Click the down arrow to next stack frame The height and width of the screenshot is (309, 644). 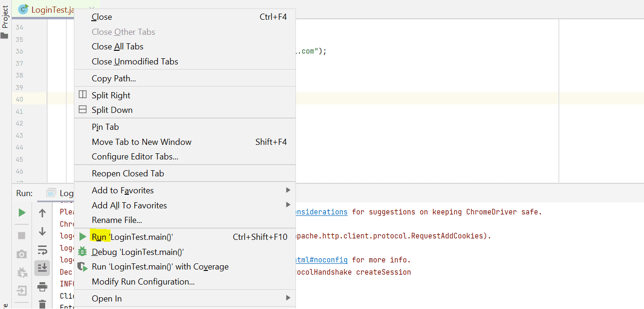tap(42, 231)
